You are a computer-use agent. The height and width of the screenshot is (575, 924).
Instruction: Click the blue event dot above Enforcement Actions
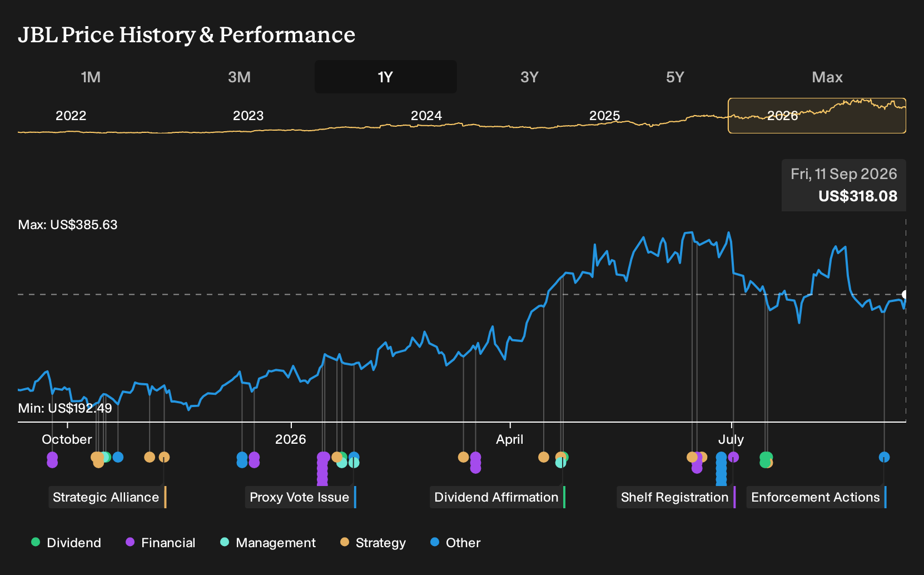tap(884, 457)
